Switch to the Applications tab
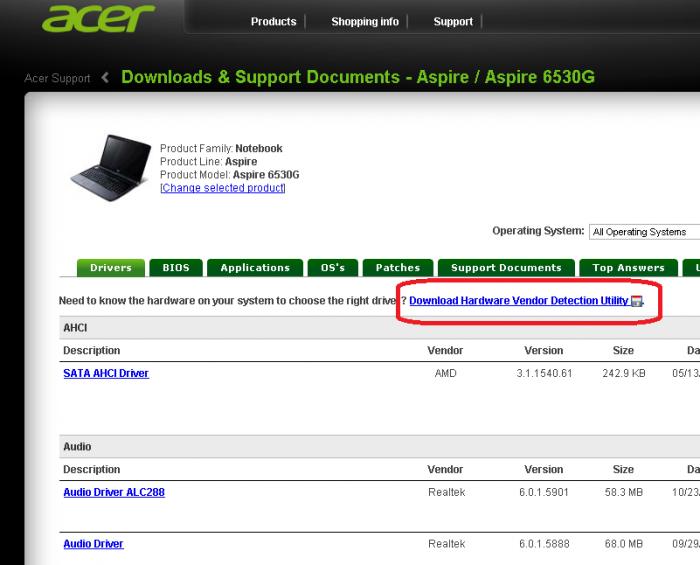 (x=255, y=268)
